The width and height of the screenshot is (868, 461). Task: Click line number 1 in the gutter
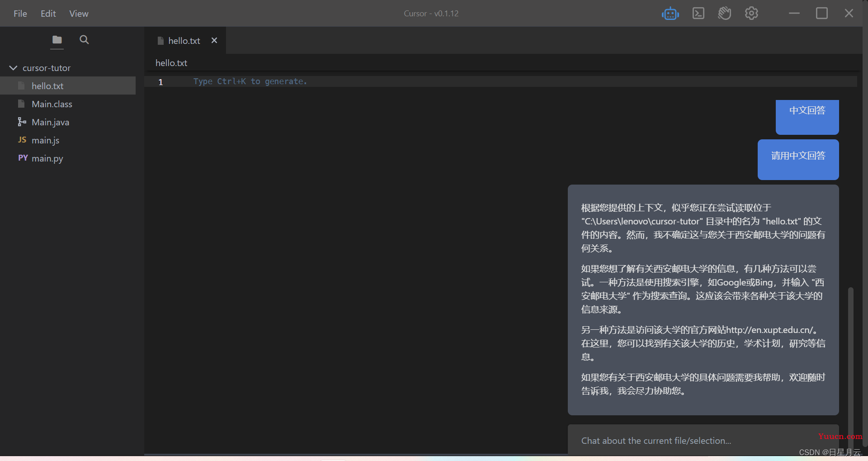(x=160, y=82)
